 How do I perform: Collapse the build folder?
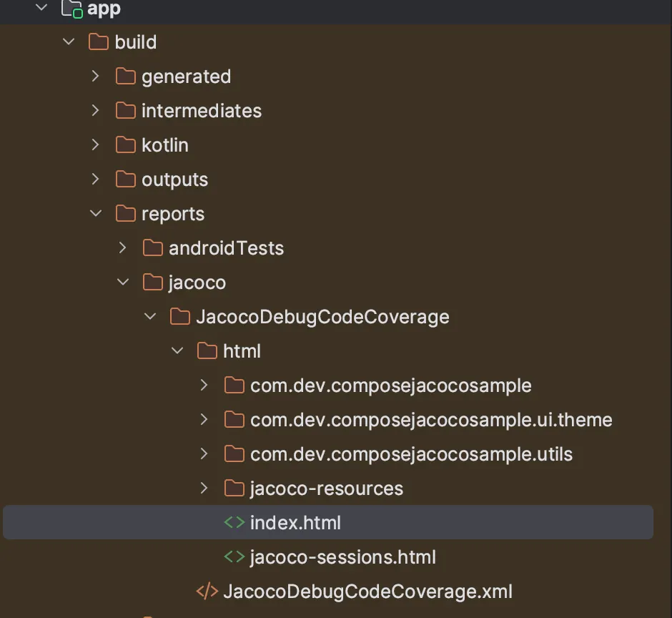tap(68, 41)
